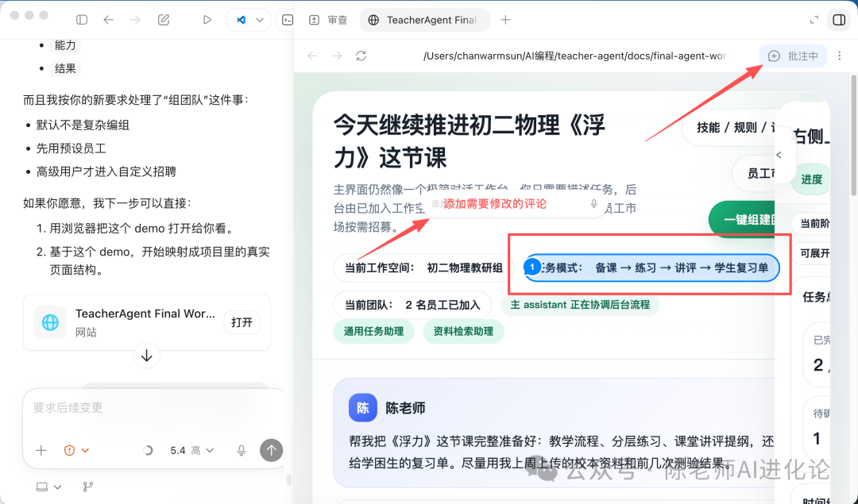This screenshot has width=858, height=504.
Task: Click the 陈 avatar icon
Action: click(363, 408)
